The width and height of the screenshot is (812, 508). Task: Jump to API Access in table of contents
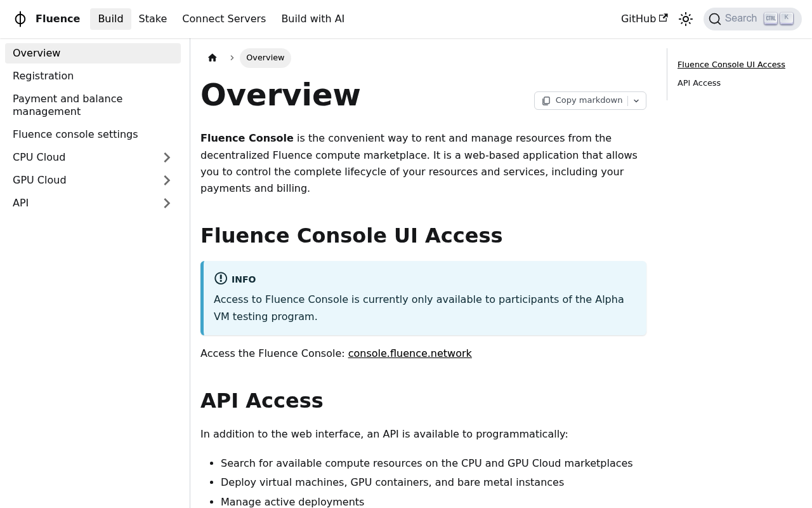pos(699,83)
